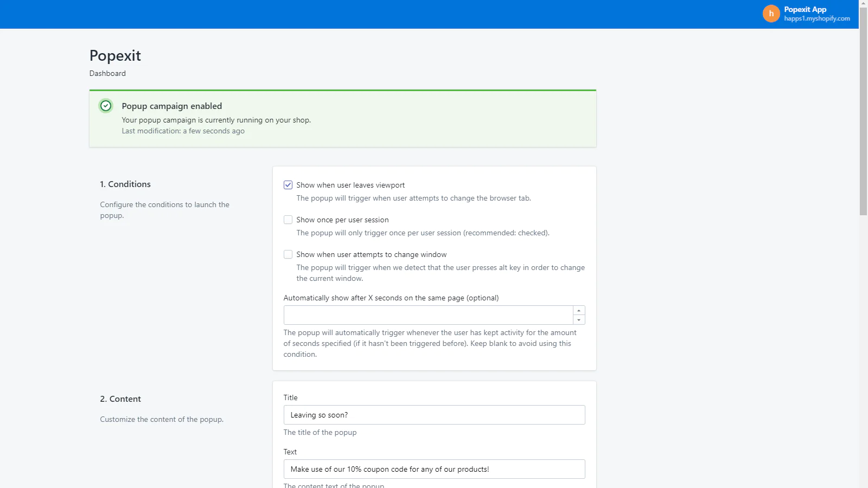868x488 pixels.
Task: Click 'Customize the content of the popup.' text
Action: [x=162, y=419]
